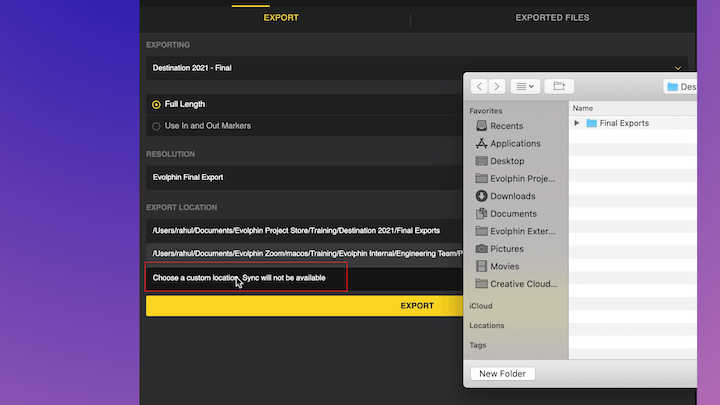Open the current folder path popup
The width and height of the screenshot is (720, 405).
pyautogui.click(x=680, y=87)
